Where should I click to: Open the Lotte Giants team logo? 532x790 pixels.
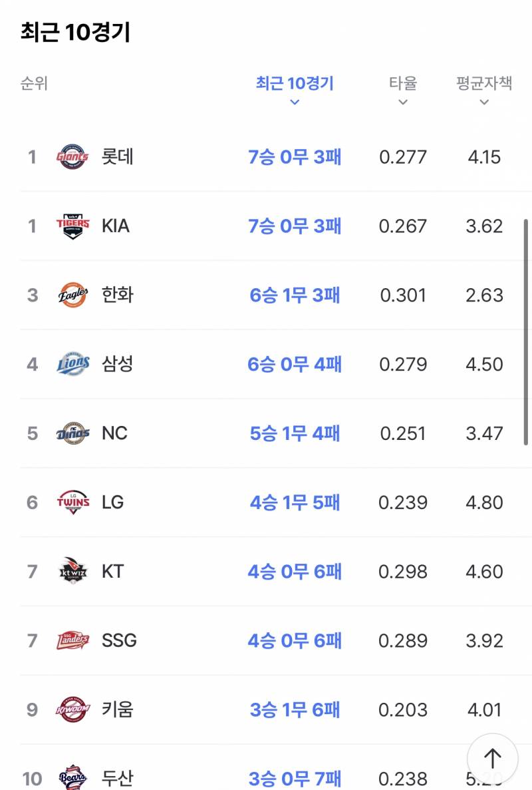pyautogui.click(x=73, y=156)
